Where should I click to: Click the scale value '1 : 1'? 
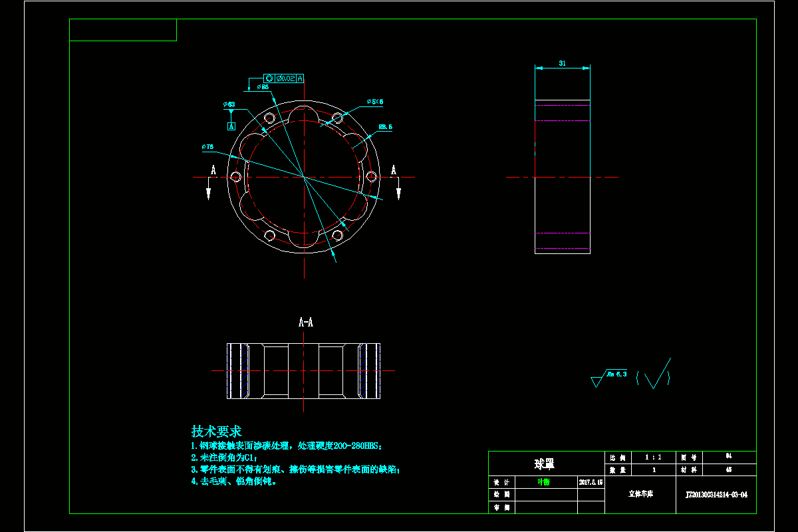pos(654,458)
